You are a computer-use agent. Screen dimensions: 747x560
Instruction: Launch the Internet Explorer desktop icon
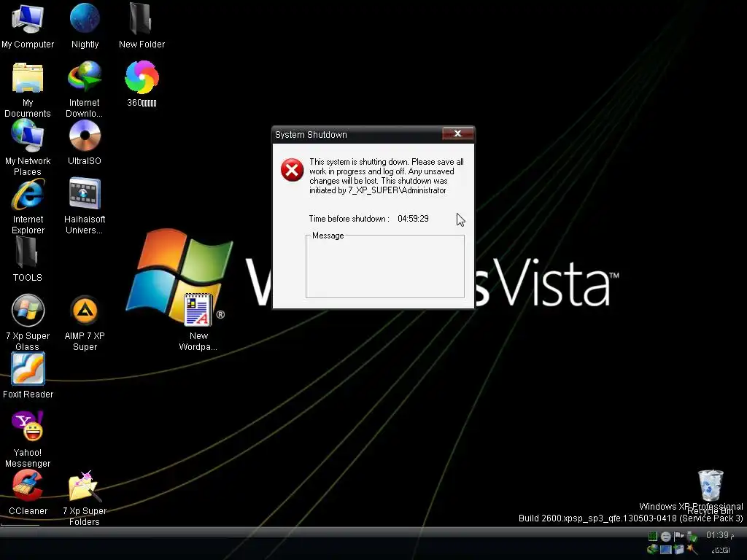(x=28, y=206)
